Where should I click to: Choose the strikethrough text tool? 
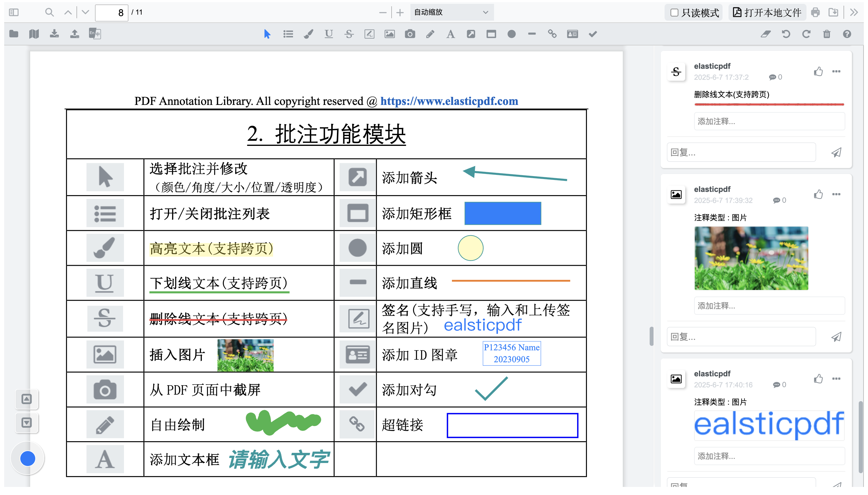pyautogui.click(x=349, y=34)
